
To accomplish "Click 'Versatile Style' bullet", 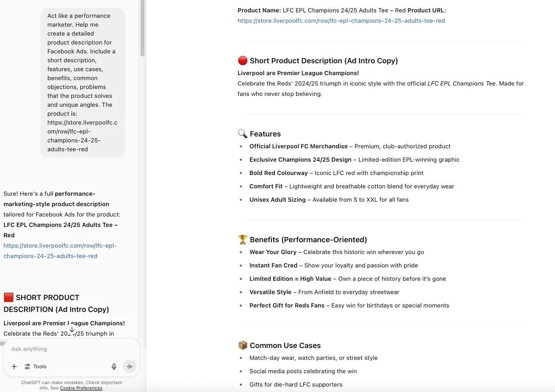I will tap(324, 292).
